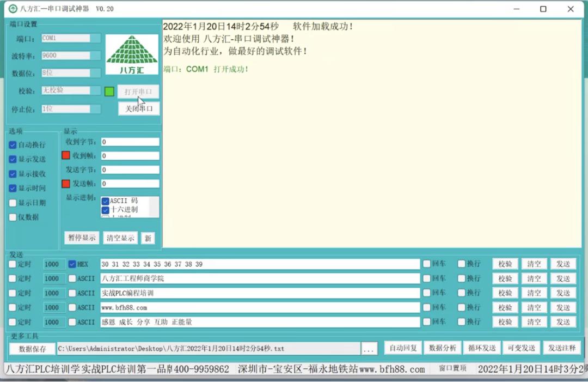Click the 打开串口 button
The width and height of the screenshot is (588, 382).
(x=138, y=91)
